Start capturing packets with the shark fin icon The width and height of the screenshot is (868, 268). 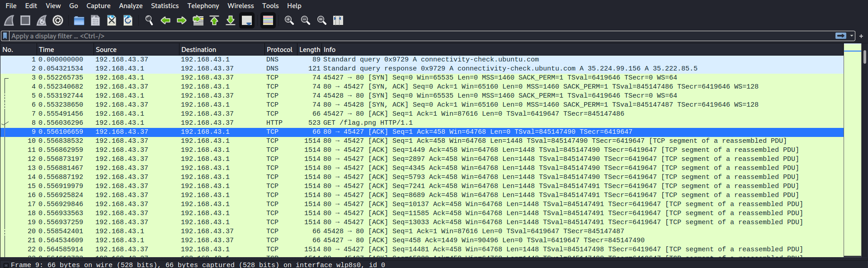point(9,20)
